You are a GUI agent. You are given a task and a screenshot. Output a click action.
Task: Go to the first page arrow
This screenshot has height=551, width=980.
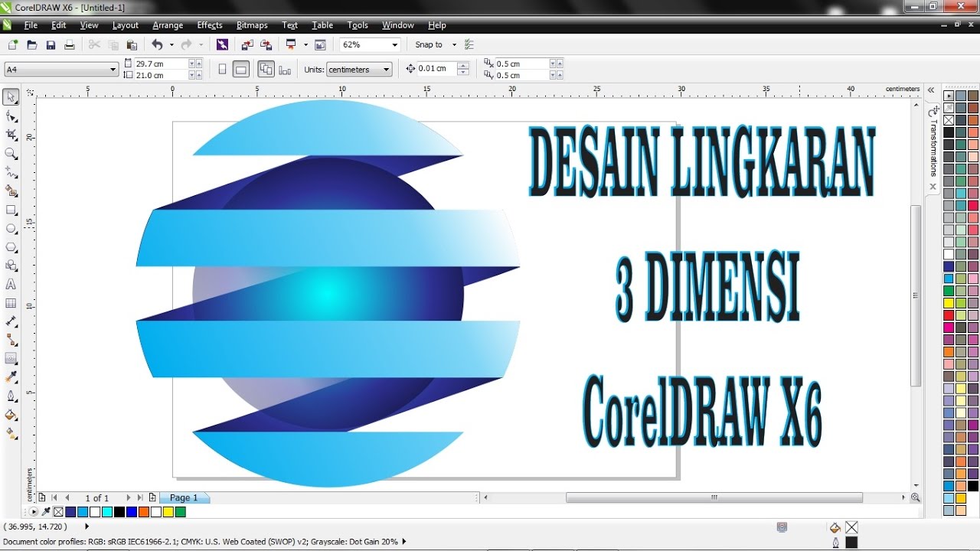click(54, 497)
